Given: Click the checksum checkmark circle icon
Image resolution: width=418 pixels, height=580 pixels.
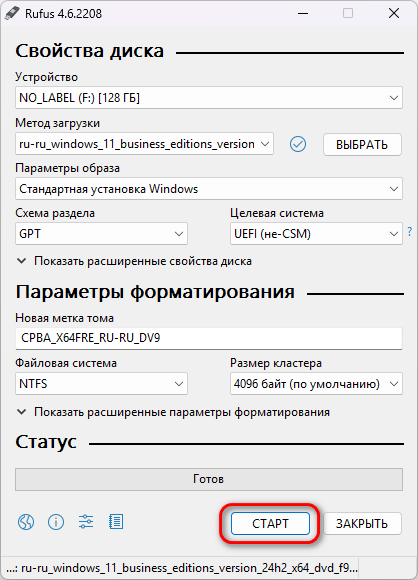Looking at the screenshot, I should click(x=298, y=144).
